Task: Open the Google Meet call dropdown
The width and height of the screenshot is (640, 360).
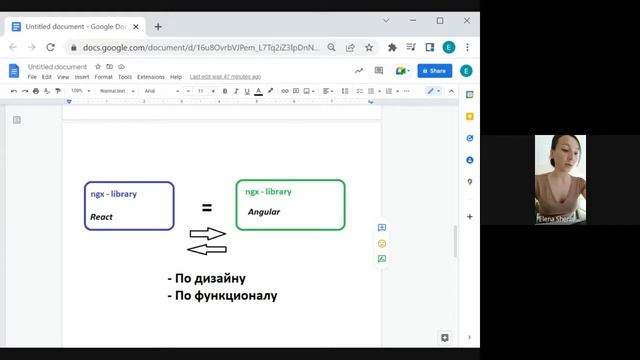Action: point(402,71)
